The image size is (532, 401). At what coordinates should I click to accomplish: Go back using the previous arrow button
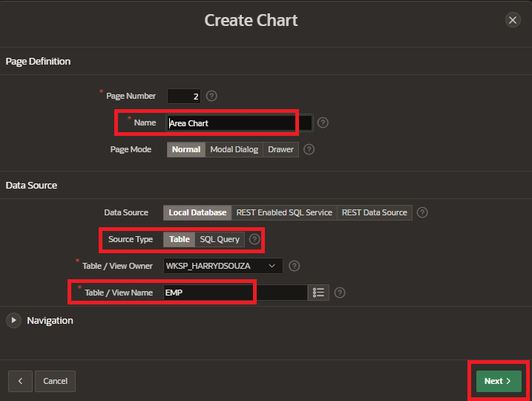click(20, 381)
